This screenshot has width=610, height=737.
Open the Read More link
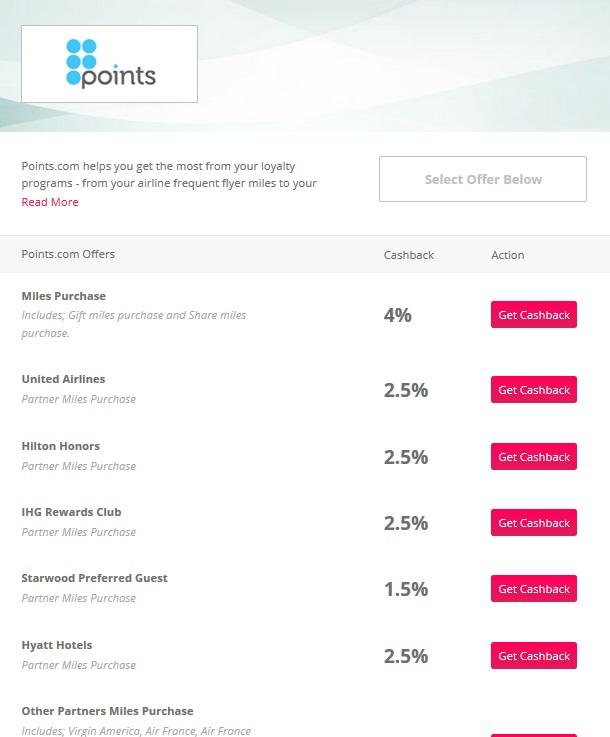[50, 202]
